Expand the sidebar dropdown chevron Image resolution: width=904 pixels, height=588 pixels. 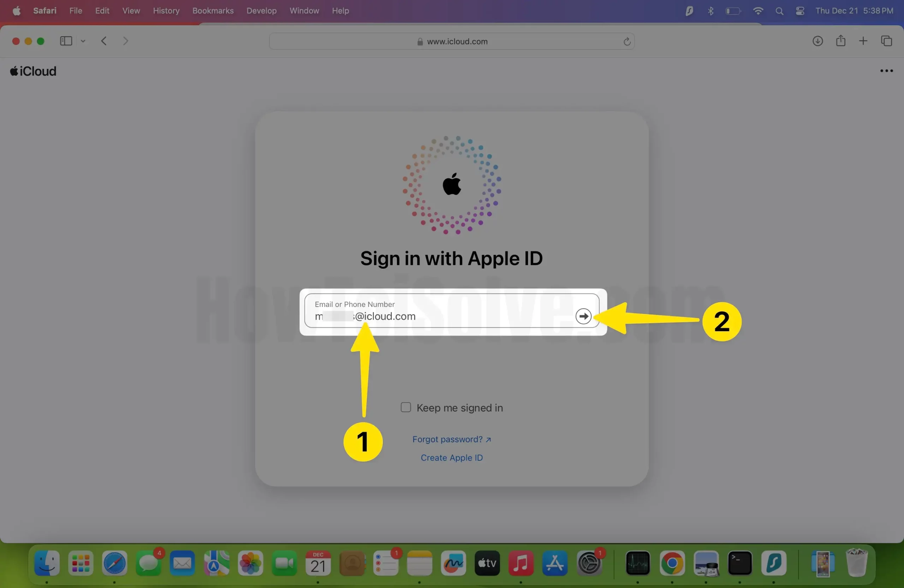(83, 41)
